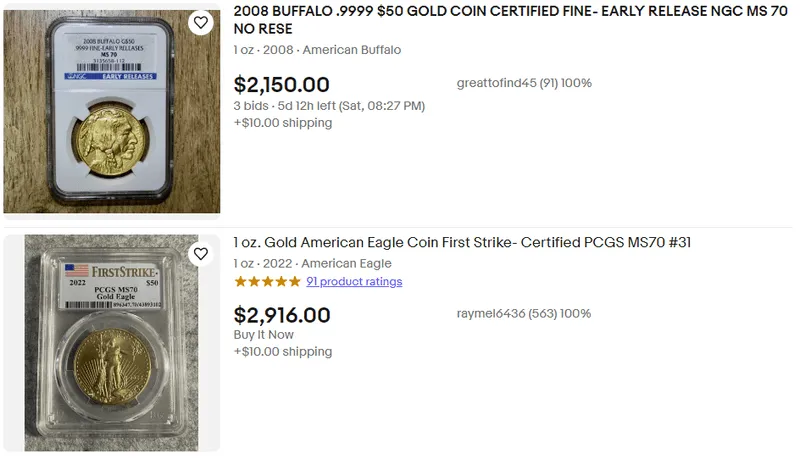Click the 3 bids time-left text
This screenshot has width=800, height=458.
pos(329,106)
